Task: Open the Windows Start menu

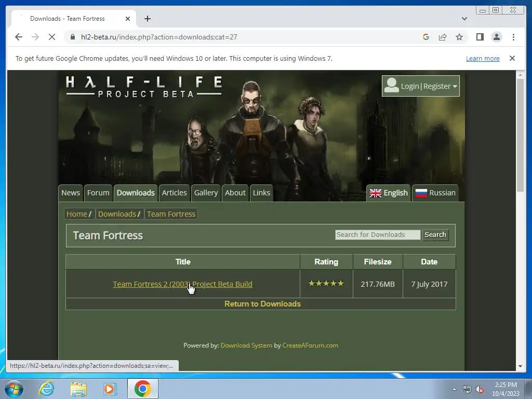Action: coord(14,389)
